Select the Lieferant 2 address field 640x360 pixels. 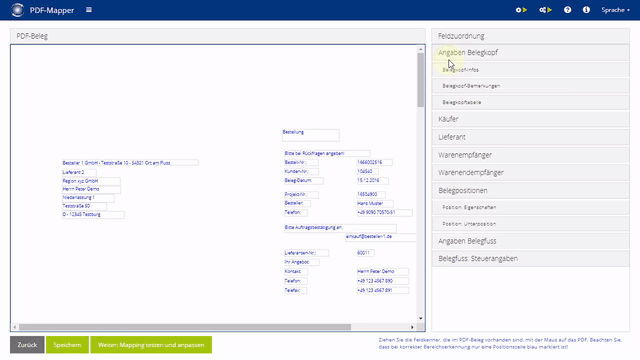(79, 173)
